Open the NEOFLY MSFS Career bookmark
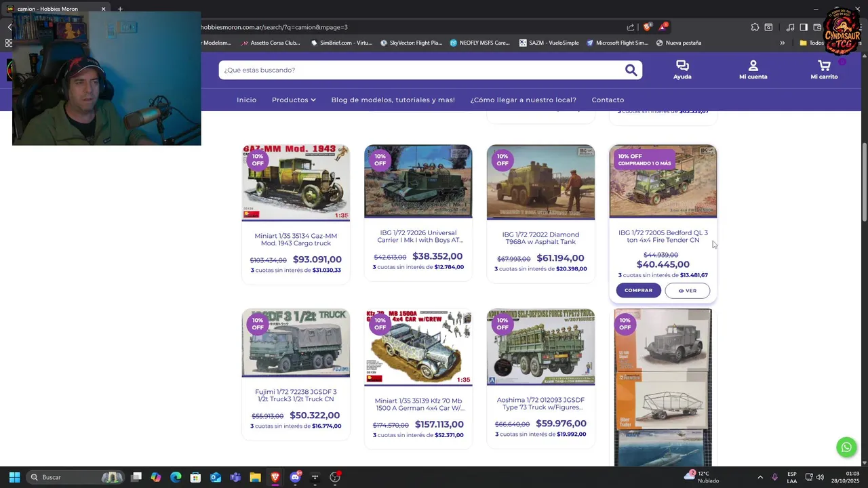 pos(479,43)
